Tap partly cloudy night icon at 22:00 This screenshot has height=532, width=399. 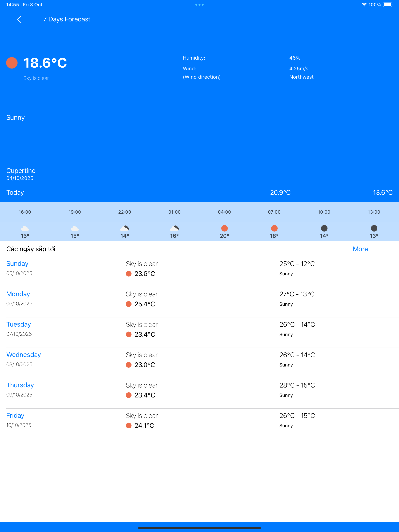[x=125, y=228]
